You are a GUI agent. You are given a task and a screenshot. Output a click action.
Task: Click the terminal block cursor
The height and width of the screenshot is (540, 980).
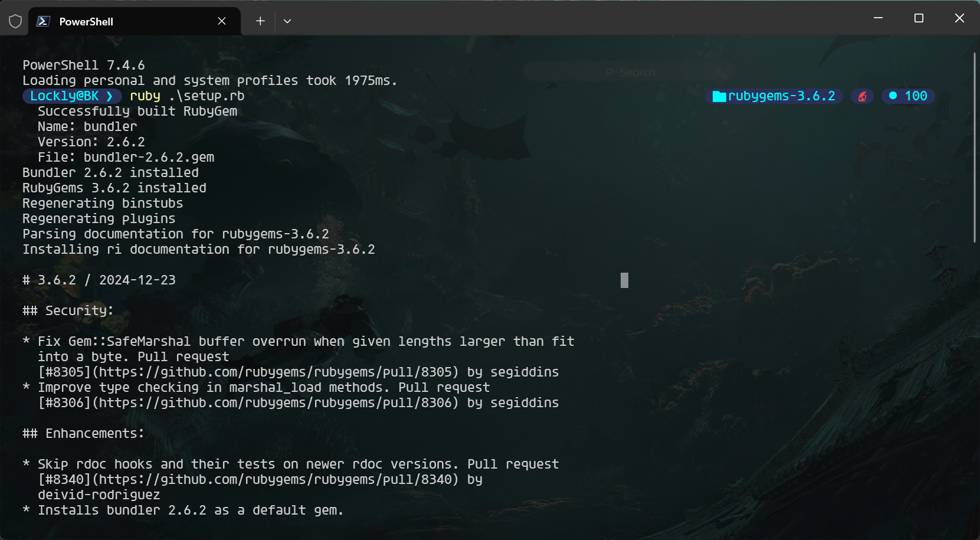pos(624,280)
